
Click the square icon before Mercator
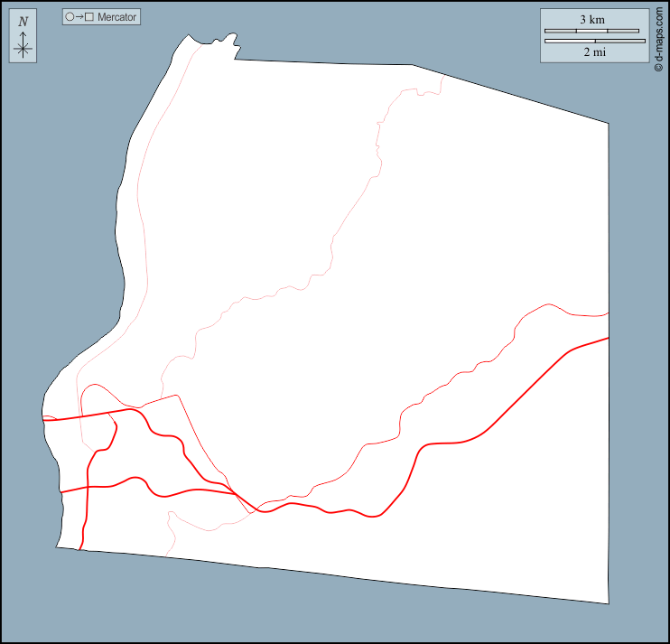click(89, 17)
